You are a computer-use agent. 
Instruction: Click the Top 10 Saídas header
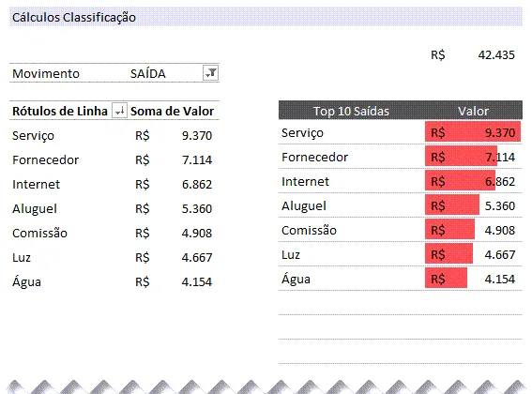tap(351, 111)
